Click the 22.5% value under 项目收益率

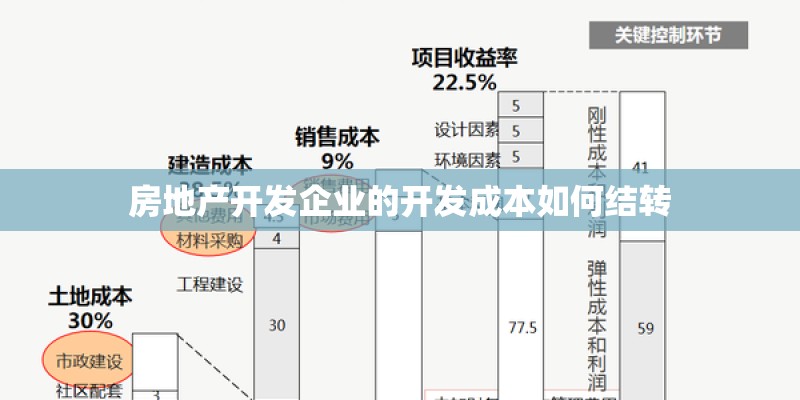pyautogui.click(x=464, y=82)
